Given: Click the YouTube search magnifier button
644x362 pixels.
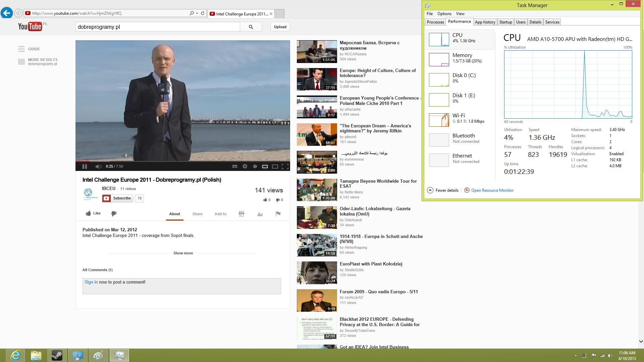Looking at the screenshot, I should (x=251, y=27).
